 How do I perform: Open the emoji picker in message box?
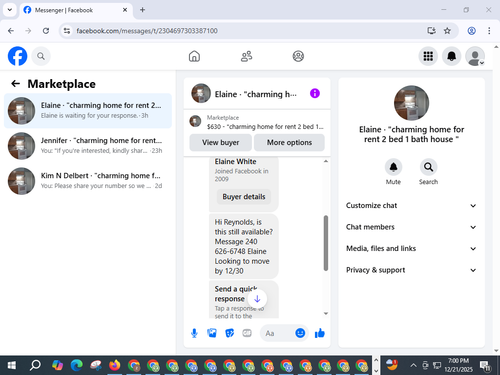tap(300, 333)
